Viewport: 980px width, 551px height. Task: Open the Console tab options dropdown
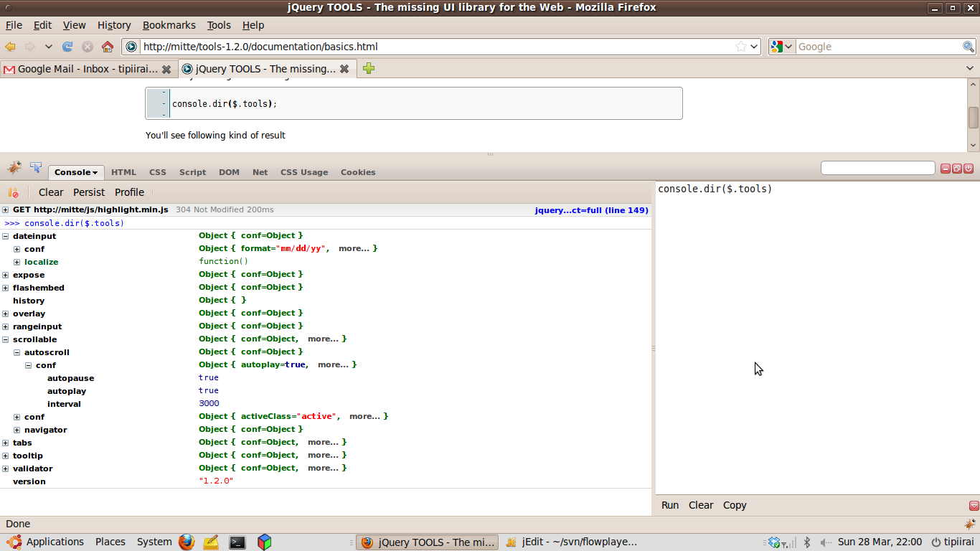tap(95, 173)
